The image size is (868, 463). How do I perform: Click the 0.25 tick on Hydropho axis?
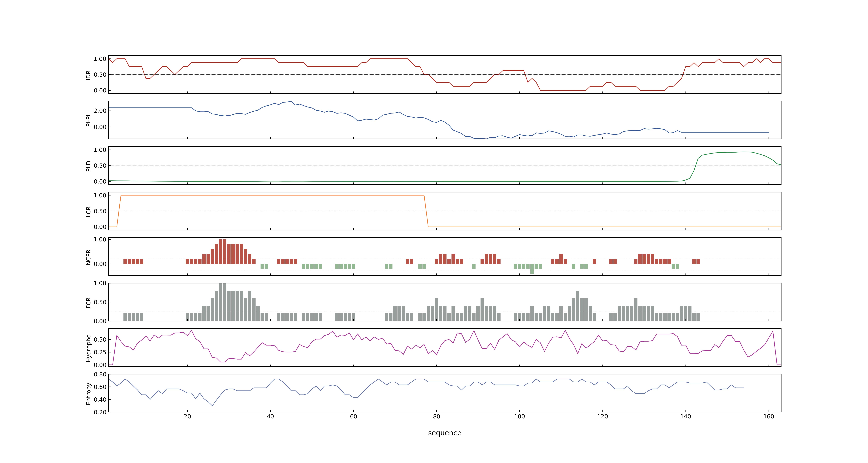click(x=100, y=352)
